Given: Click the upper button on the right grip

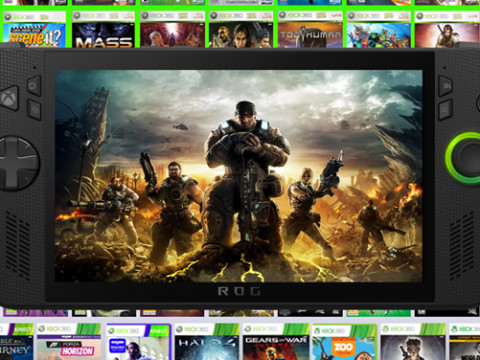Looking at the screenshot, I should [x=445, y=86].
